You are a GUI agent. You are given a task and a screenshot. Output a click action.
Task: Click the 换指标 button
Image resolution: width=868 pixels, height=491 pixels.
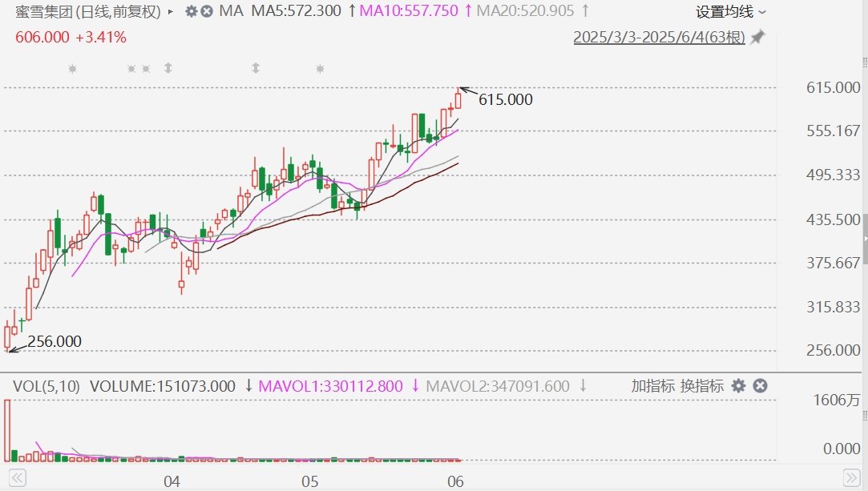(702, 385)
